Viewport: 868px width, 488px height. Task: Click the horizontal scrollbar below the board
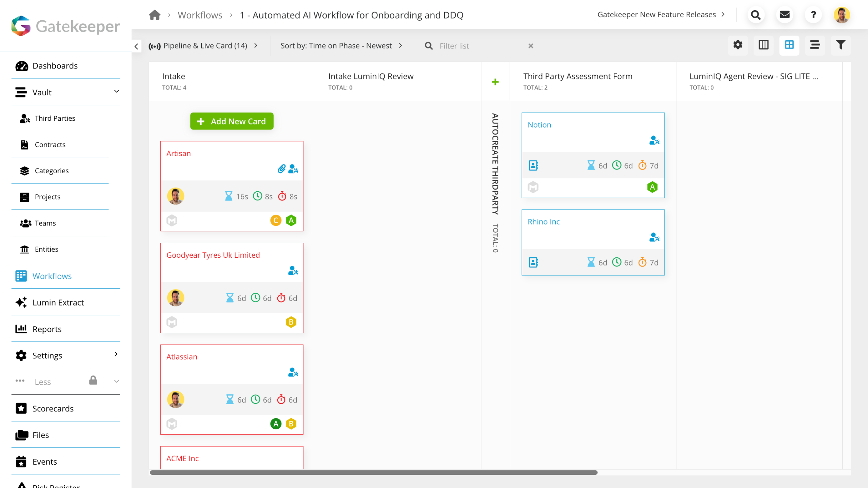click(373, 472)
